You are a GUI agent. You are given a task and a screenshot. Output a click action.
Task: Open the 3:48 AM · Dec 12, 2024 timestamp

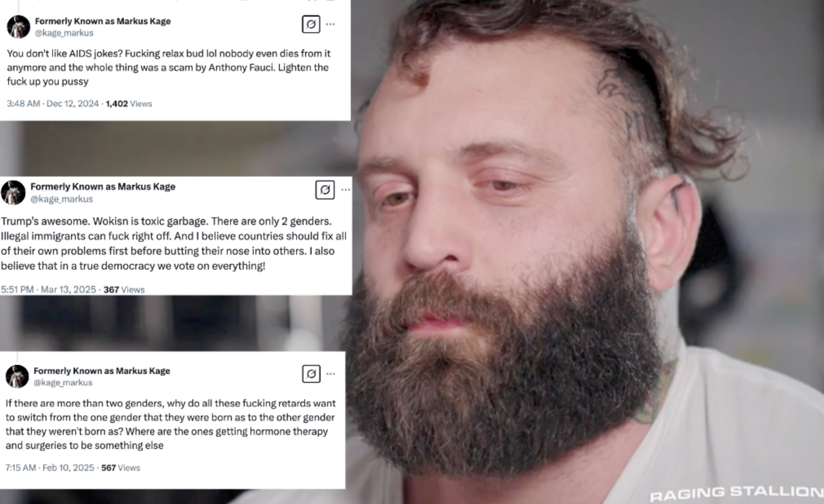(x=53, y=104)
